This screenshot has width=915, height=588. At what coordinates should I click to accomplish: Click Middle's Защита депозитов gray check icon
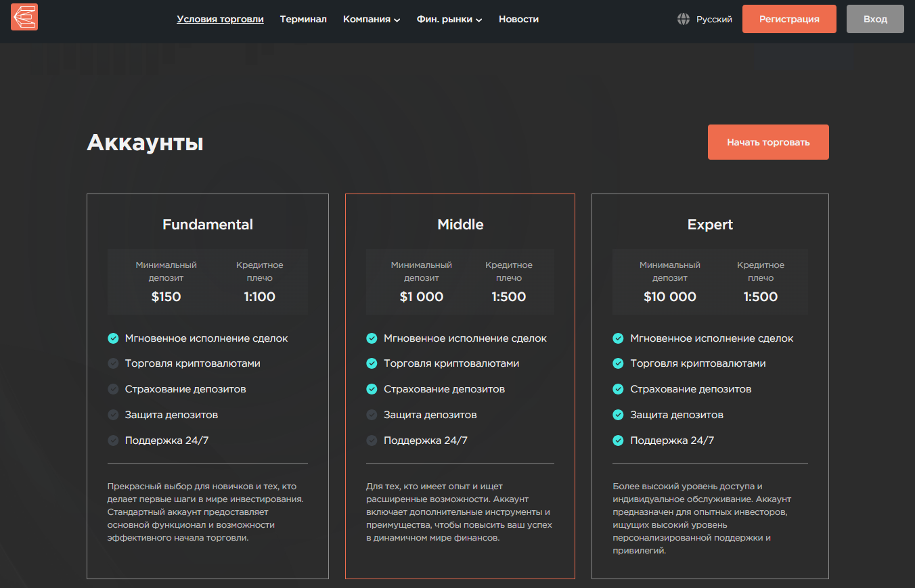point(372,415)
